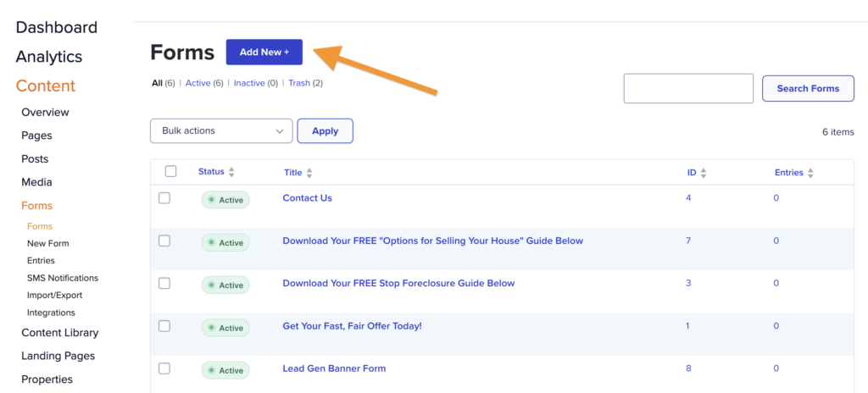Viewport: 868px width, 393px height.
Task: Check the Lead Gen Banner Form row checkbox
Action: 164,368
